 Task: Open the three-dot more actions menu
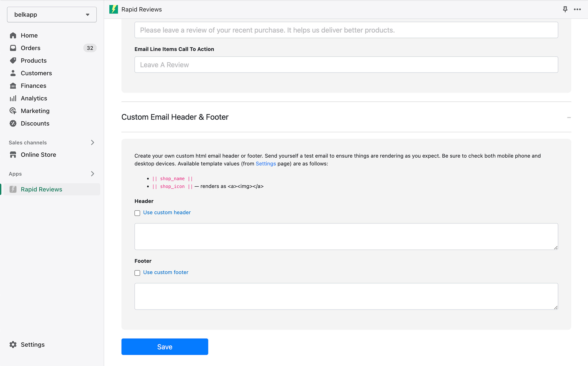click(577, 9)
